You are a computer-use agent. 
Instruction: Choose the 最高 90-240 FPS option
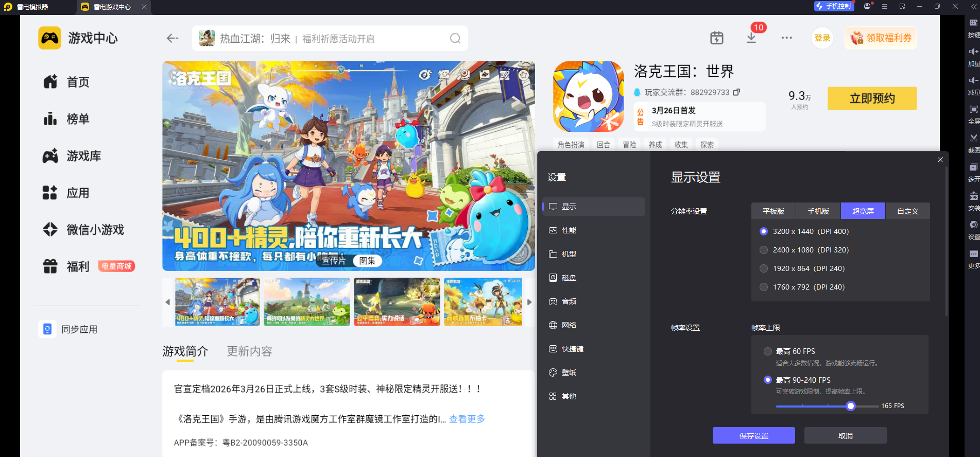768,380
